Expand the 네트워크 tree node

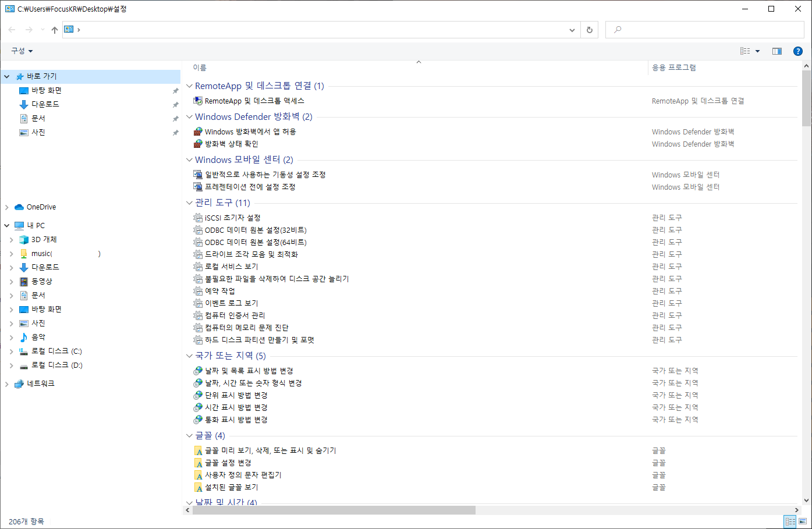7,384
